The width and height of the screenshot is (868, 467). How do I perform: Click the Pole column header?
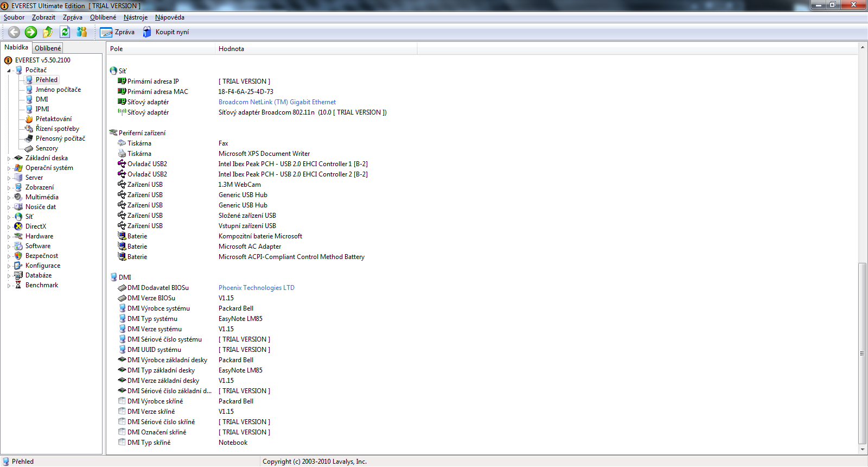[161, 49]
